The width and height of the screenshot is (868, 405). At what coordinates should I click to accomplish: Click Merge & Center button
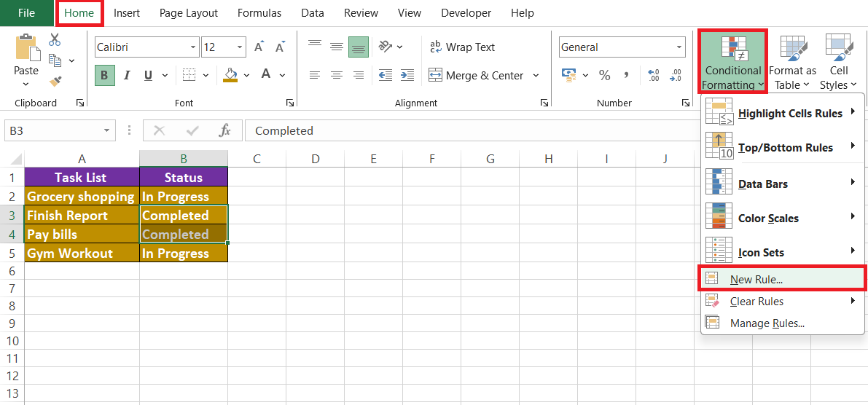coord(477,75)
